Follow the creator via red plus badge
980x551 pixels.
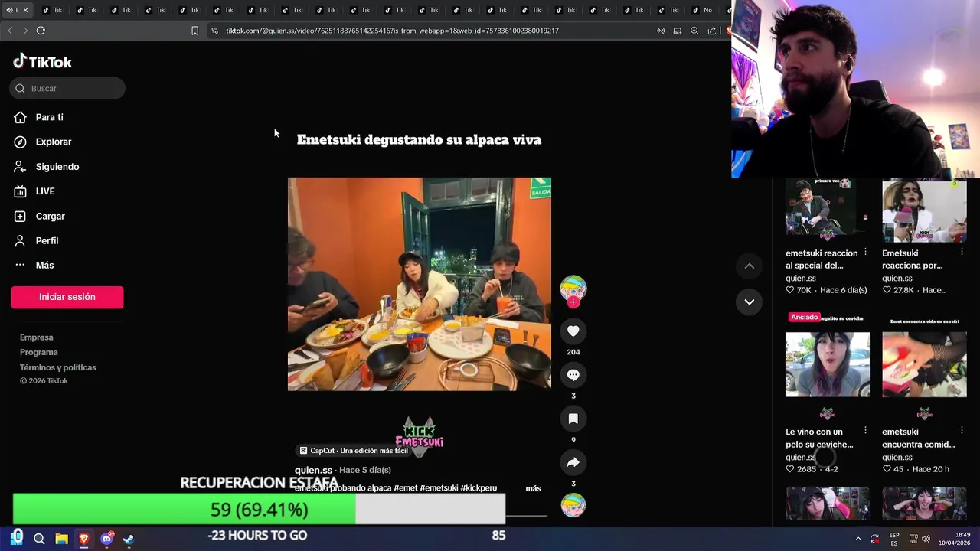(x=573, y=302)
